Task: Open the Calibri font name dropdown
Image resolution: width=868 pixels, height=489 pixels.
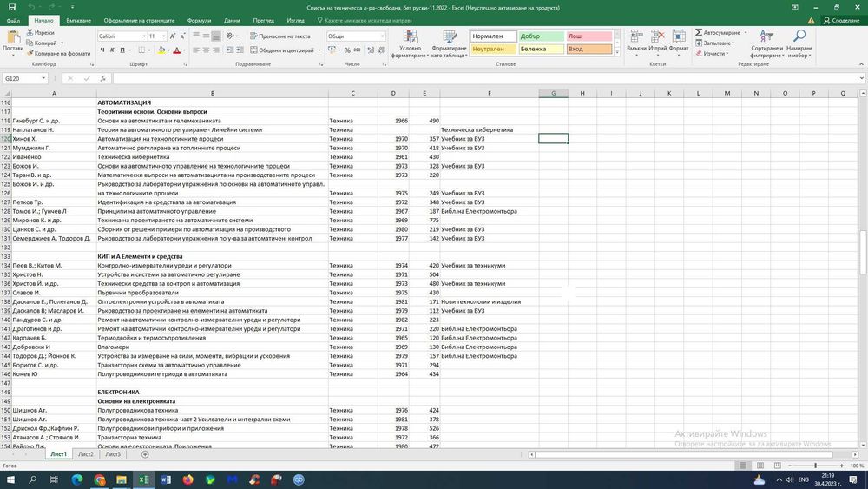Action: [144, 36]
